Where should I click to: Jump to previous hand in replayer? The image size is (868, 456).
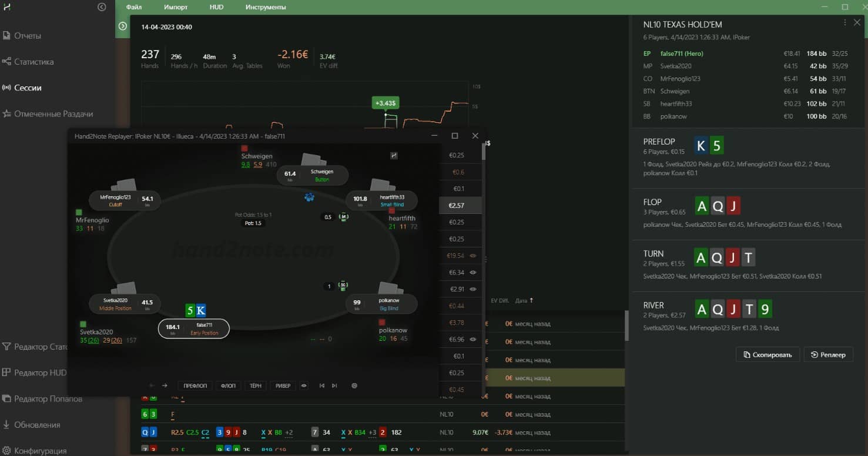coord(321,386)
